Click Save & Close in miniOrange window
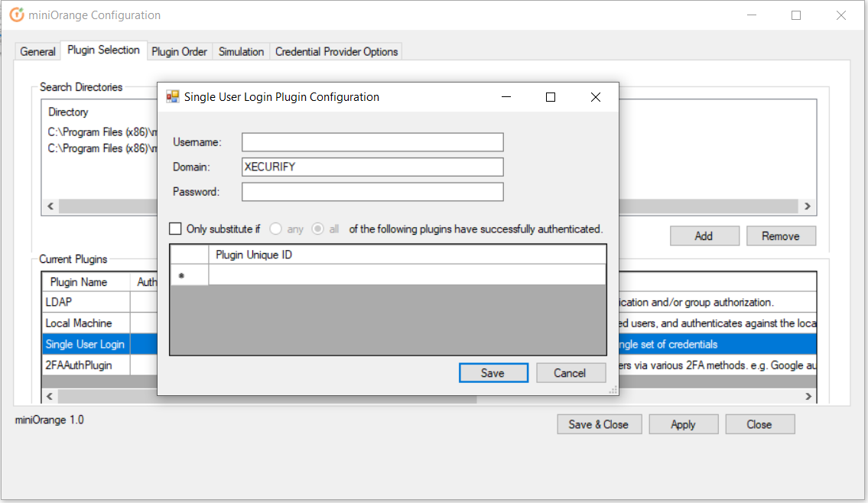Image resolution: width=868 pixels, height=503 pixels. pyautogui.click(x=599, y=424)
